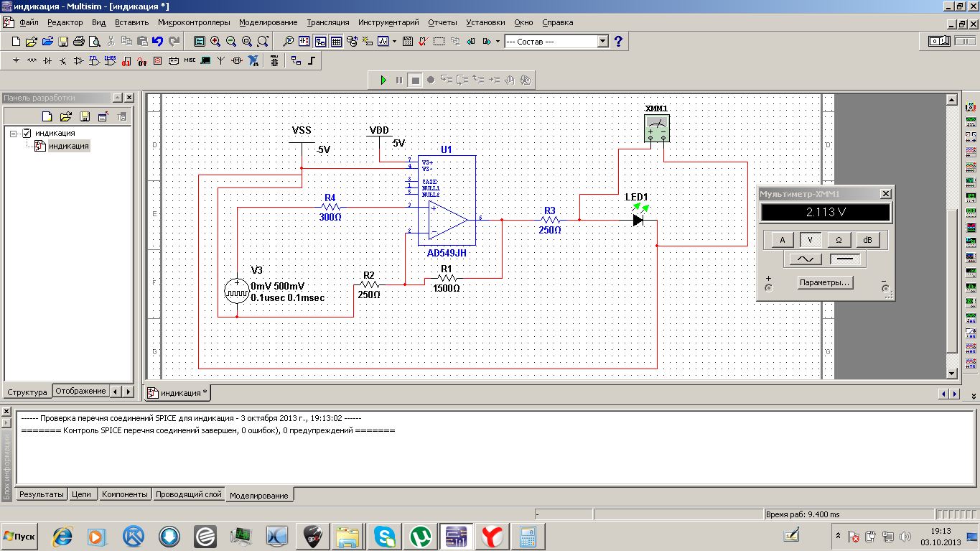Switch multimeter to ammeter mode A
Screen dimensions: 980x551
(782, 239)
